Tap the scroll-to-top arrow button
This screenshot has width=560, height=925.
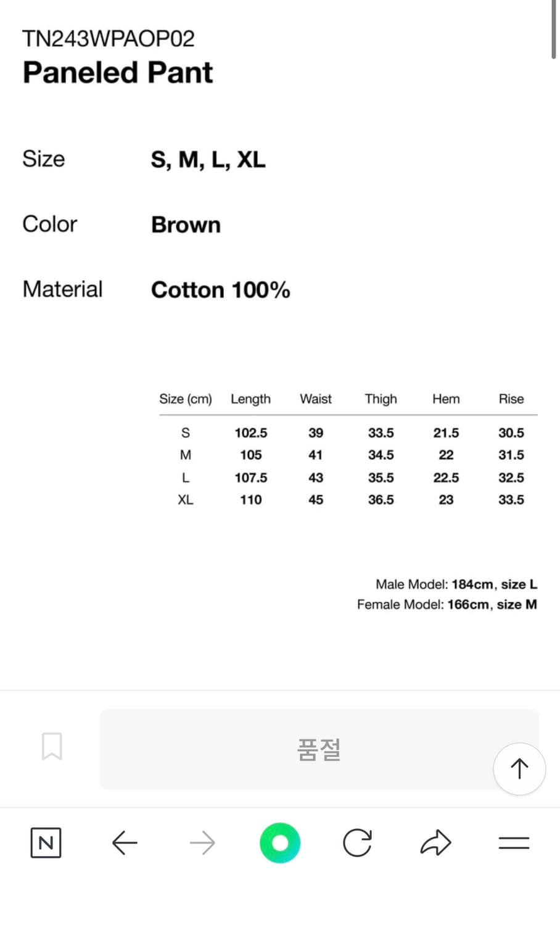point(519,768)
